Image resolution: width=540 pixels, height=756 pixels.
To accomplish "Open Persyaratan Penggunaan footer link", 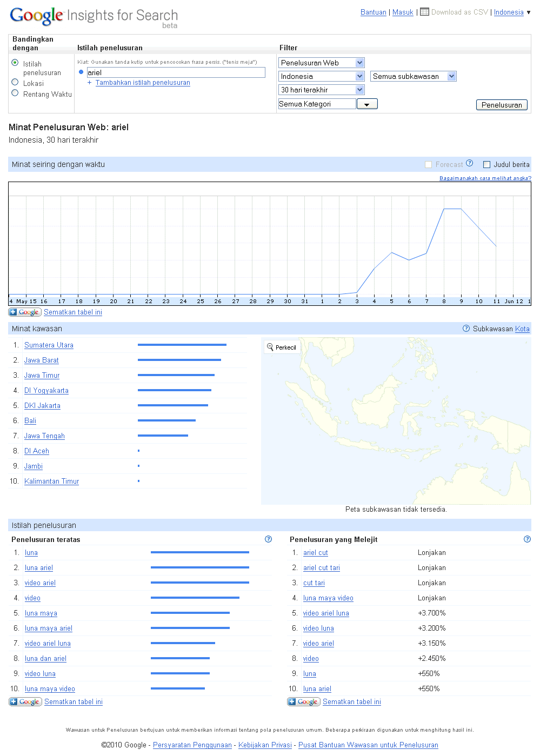I will point(192,745).
